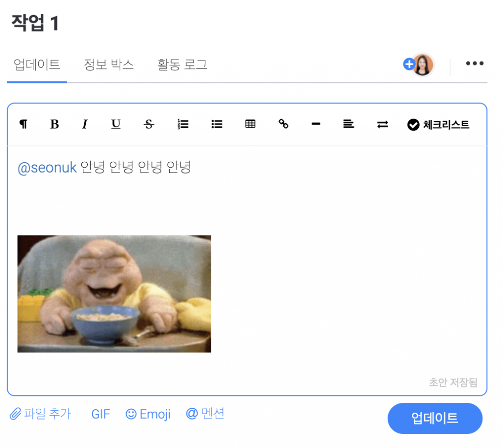Open the 활동 로그 tab
Image resolution: width=502 pixels, height=448 pixels.
click(182, 65)
